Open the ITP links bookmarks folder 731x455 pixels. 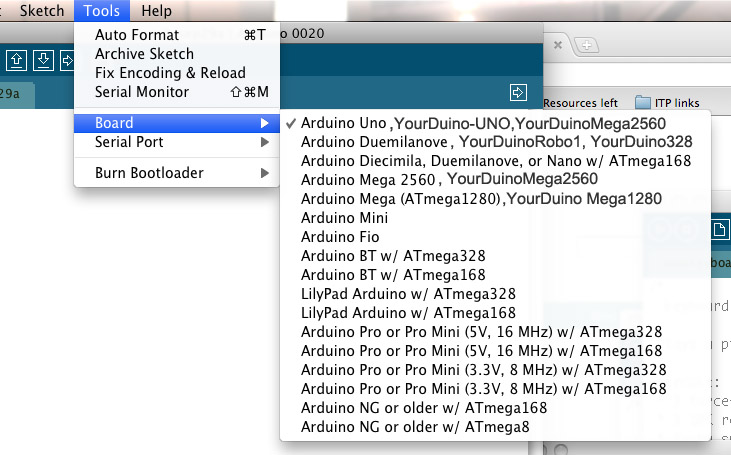tap(668, 103)
